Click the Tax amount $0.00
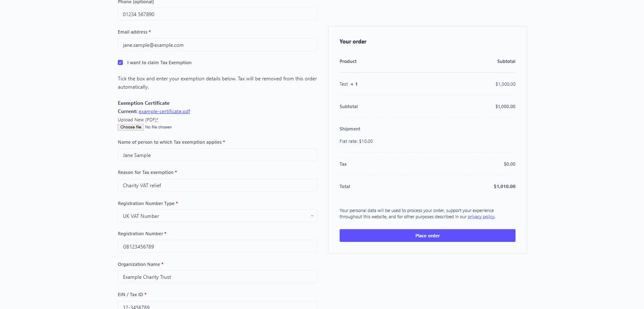 point(509,164)
